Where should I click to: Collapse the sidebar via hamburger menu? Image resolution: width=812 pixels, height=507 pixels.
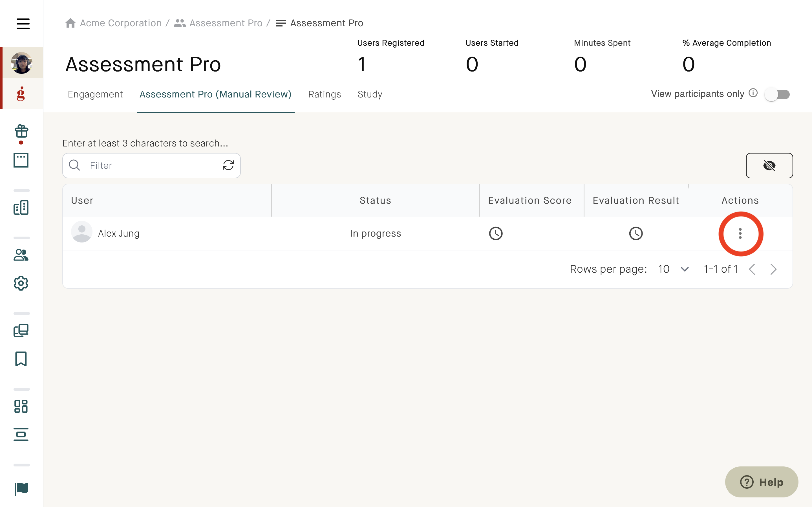click(x=23, y=24)
